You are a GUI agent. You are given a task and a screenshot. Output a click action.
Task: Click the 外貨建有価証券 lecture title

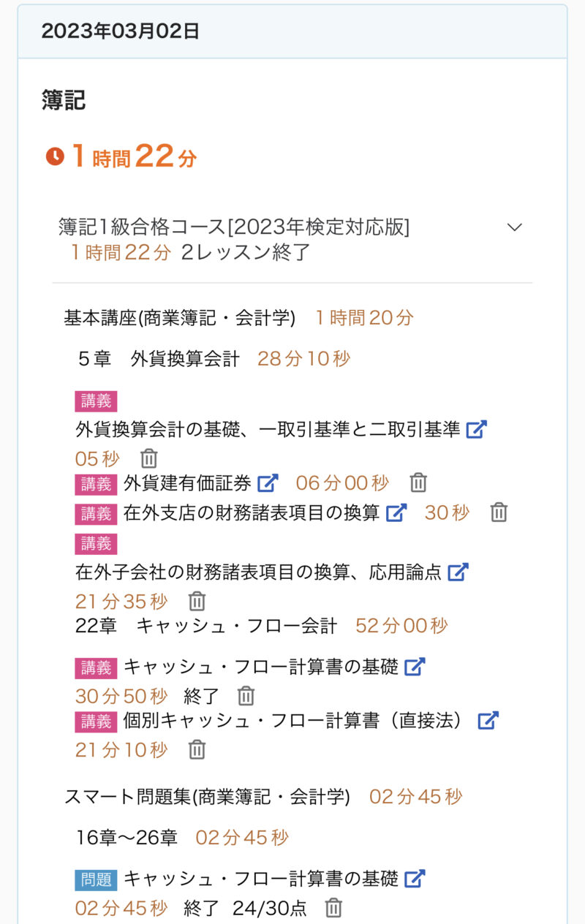[187, 482]
